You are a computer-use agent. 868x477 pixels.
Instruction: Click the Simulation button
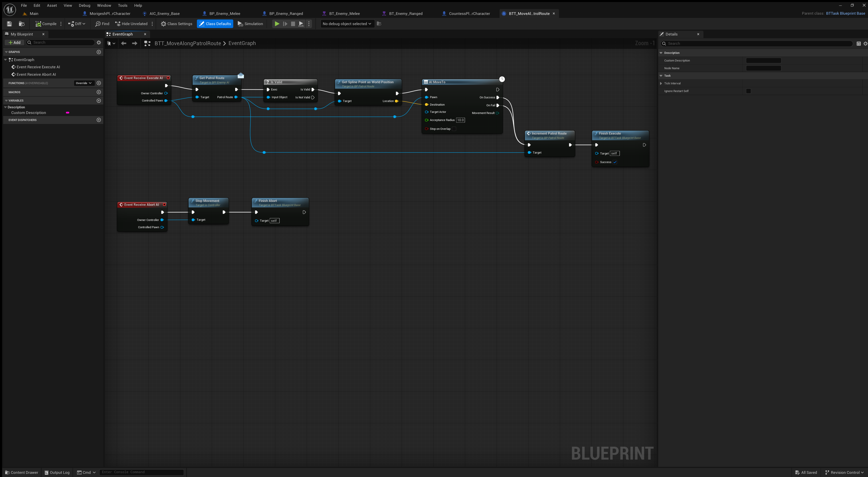250,24
